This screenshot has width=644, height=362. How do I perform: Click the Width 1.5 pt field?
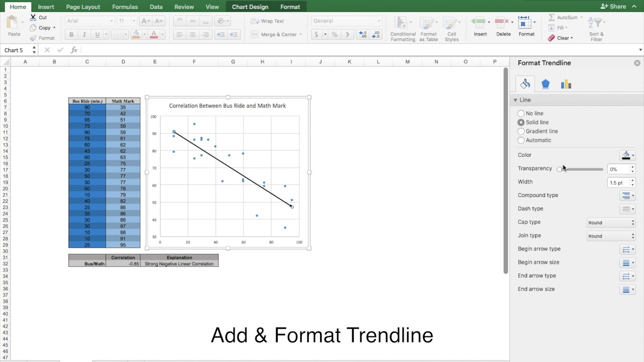[x=618, y=183]
